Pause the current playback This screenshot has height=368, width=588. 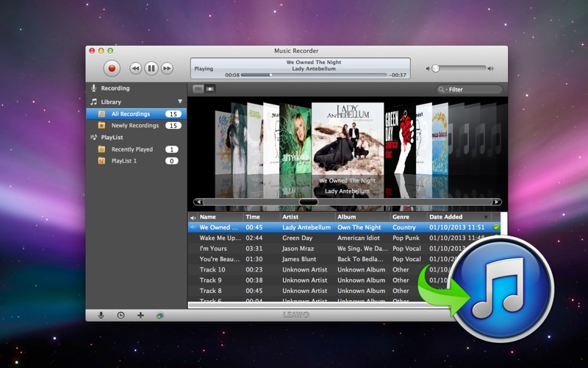tap(151, 68)
